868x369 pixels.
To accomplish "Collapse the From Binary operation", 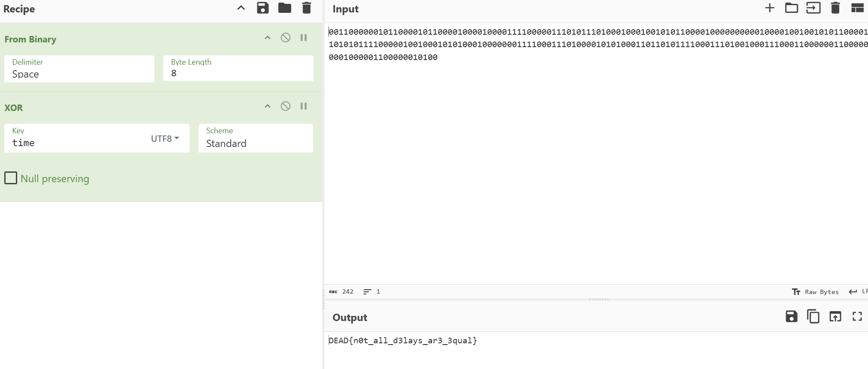I will pos(267,38).
